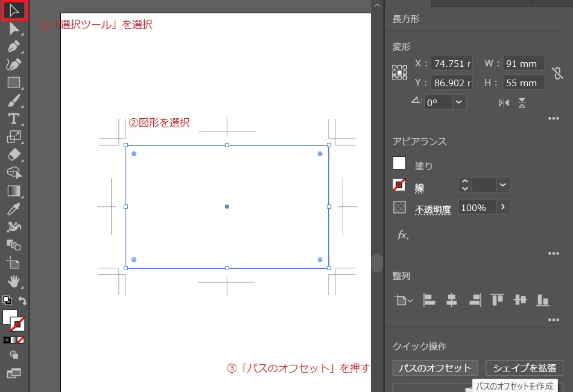Click horizontal align center icon
573x392 pixels.
click(452, 300)
